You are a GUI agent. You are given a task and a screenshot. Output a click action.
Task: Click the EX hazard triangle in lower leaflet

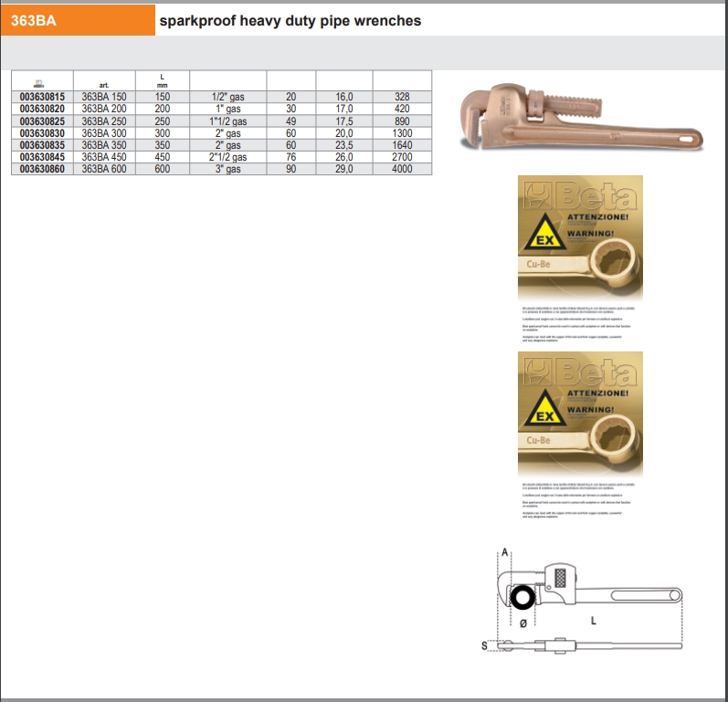pos(545,409)
